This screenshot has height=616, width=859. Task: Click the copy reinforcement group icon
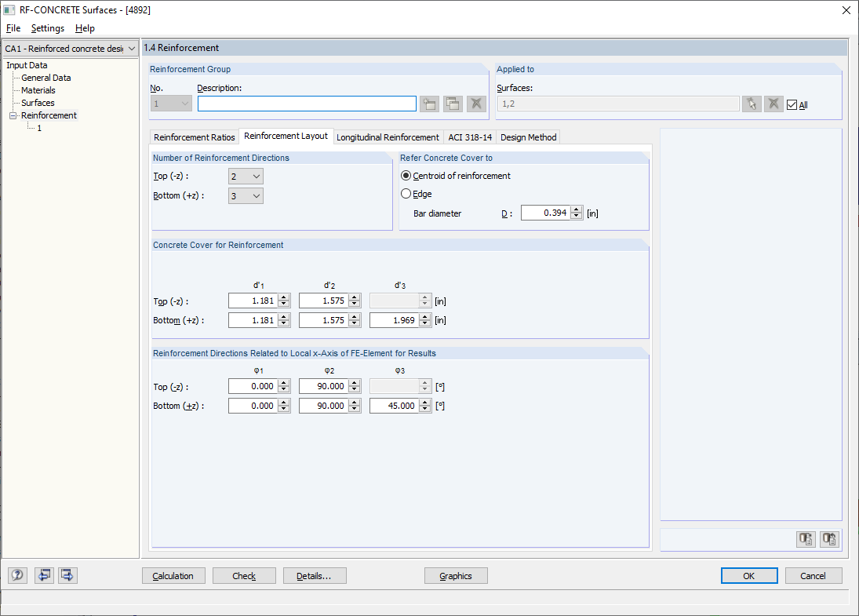[x=453, y=104]
